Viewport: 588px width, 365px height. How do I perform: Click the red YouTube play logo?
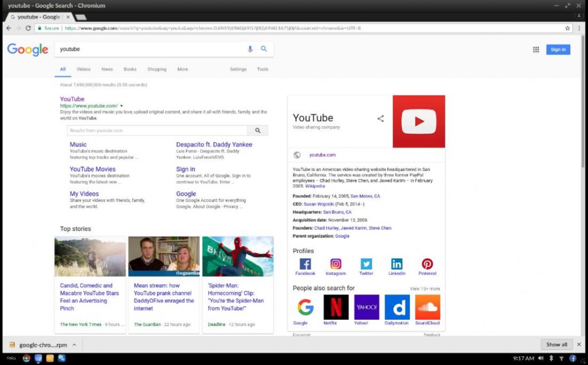419,122
